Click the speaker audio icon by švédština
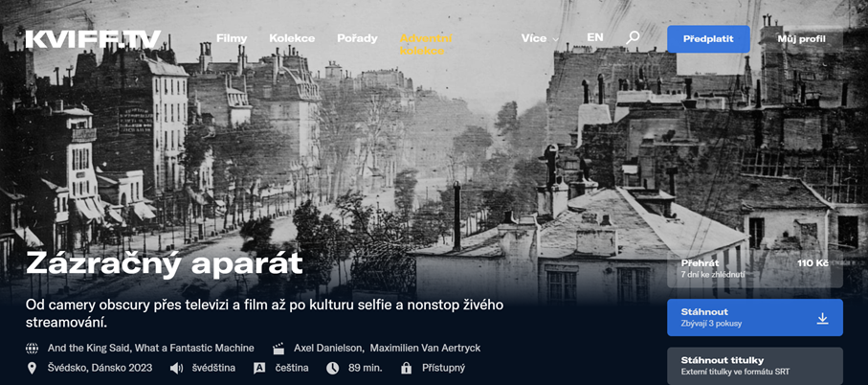Screen dimensions: 868x385 point(176,369)
